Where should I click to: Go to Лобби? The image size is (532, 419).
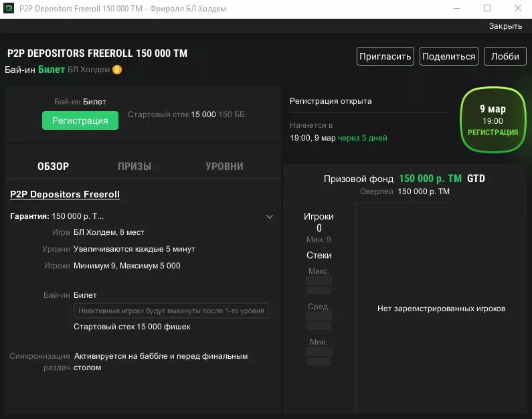coord(505,56)
